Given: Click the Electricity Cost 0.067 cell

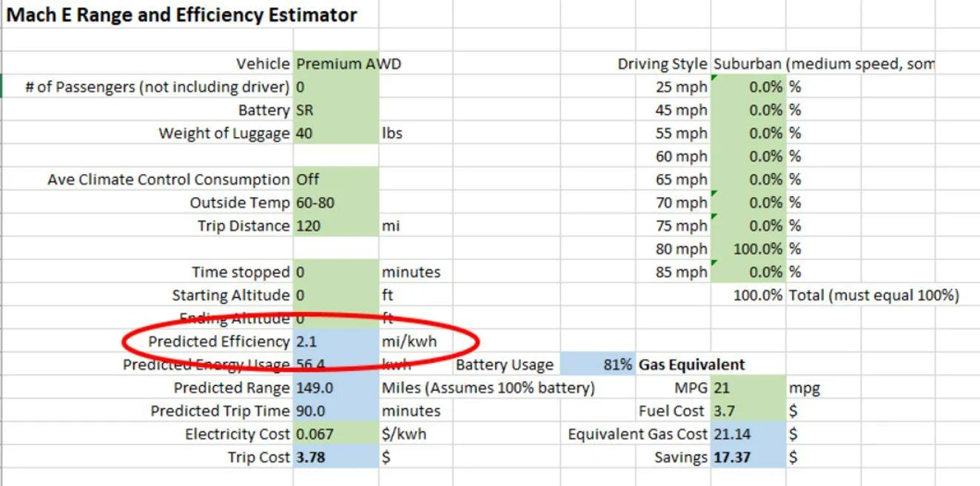Looking at the screenshot, I should click(336, 434).
